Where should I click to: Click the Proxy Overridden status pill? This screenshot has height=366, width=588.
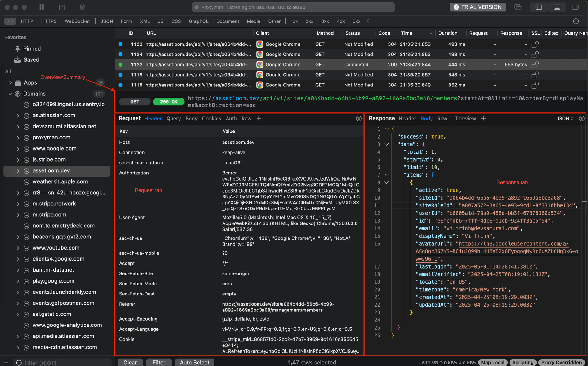(x=561, y=363)
